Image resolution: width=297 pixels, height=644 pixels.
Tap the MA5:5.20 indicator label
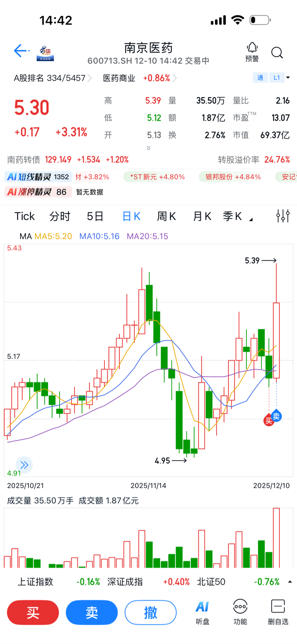coord(53,236)
